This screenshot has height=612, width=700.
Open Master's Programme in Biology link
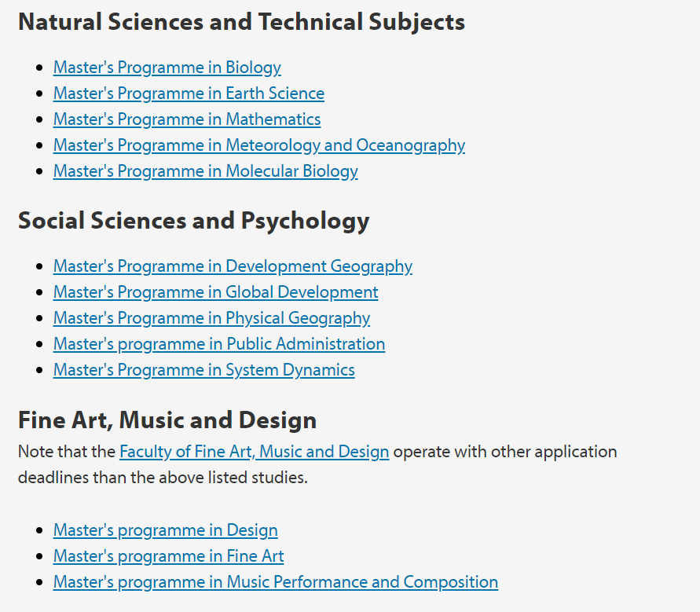(167, 68)
